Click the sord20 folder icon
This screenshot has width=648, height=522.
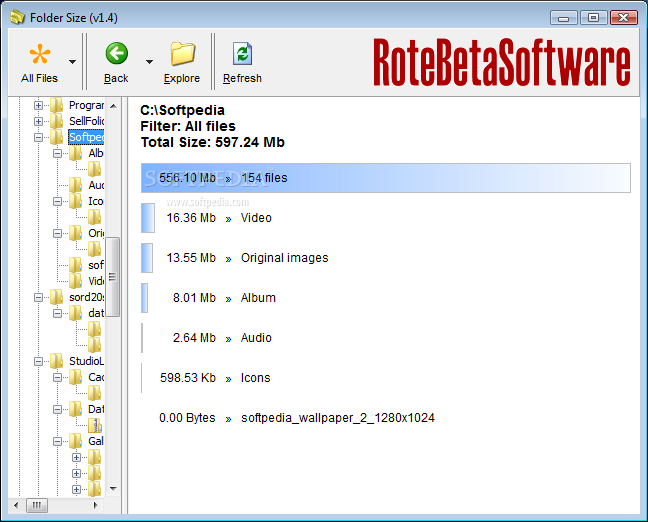point(56,297)
